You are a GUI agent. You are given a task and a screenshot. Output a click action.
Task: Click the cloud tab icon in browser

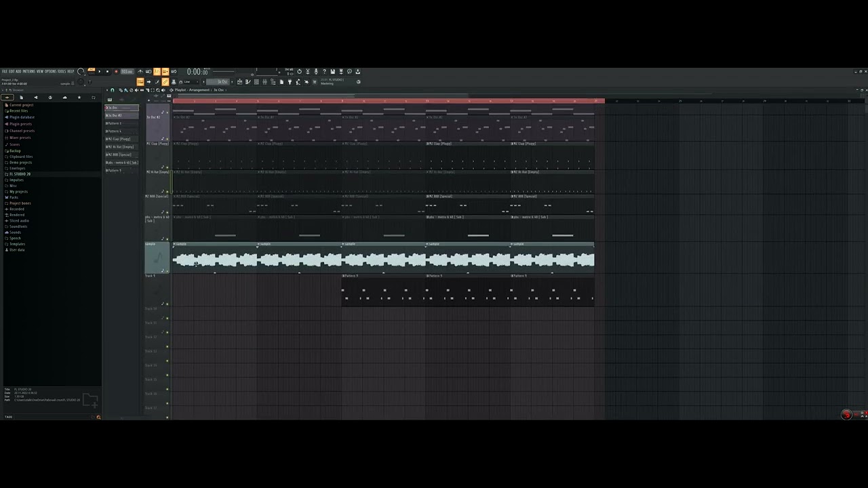click(65, 98)
